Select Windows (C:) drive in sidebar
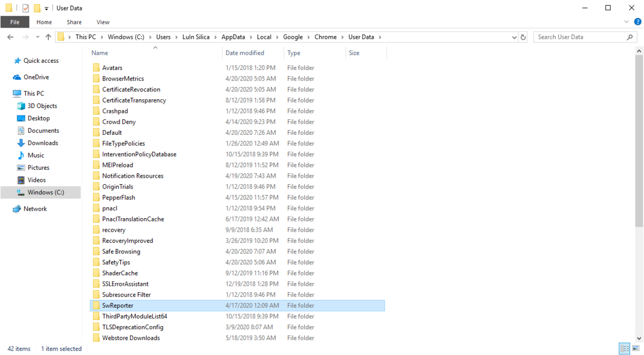This screenshot has height=355, width=644. (x=40, y=192)
